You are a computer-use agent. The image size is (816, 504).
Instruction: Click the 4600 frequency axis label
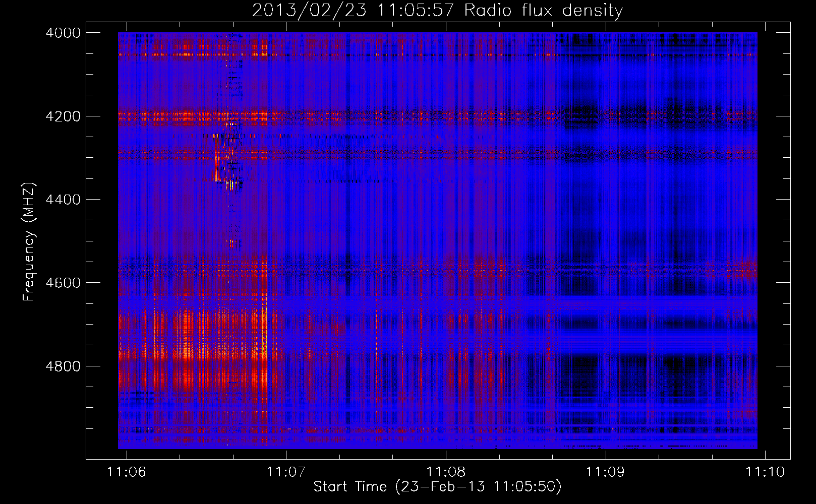tap(63, 283)
